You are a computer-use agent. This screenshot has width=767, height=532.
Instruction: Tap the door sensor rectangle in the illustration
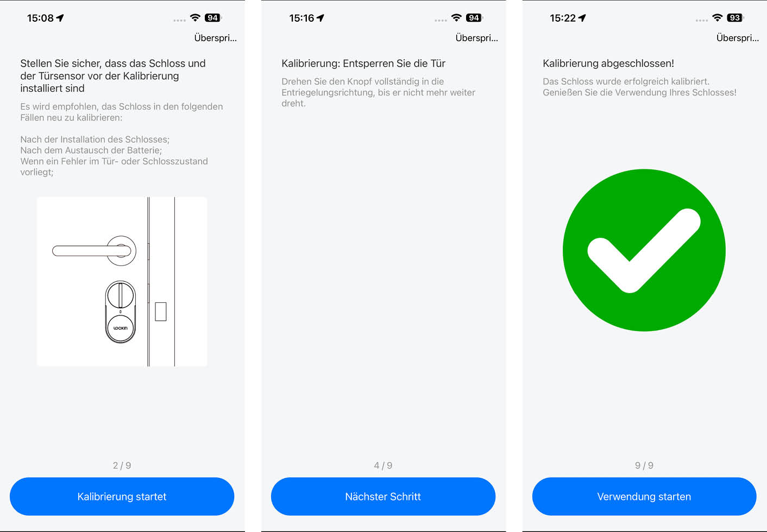point(161,312)
